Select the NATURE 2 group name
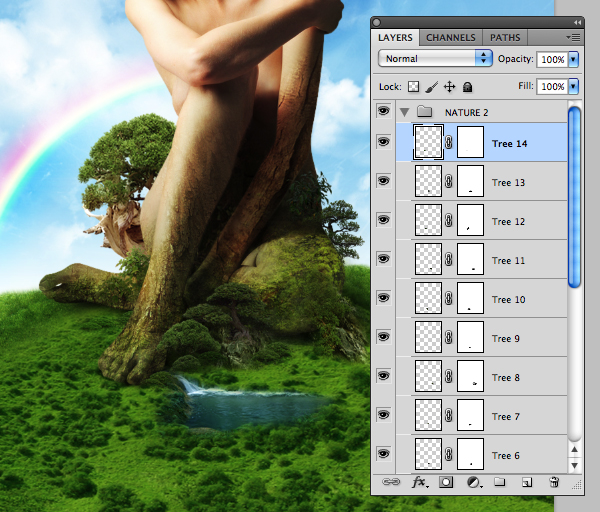Screen dimensions: 600x512 (466, 113)
